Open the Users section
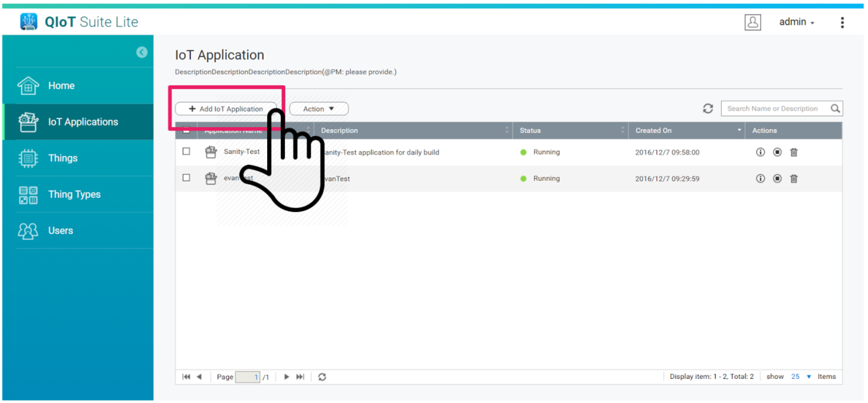868x403 pixels. [x=61, y=230]
